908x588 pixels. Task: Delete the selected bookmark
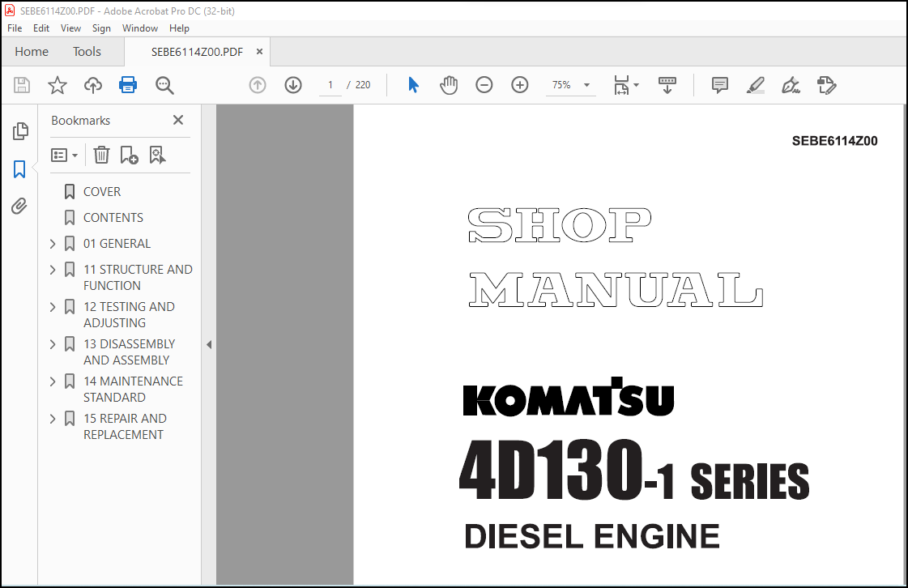[x=101, y=156]
